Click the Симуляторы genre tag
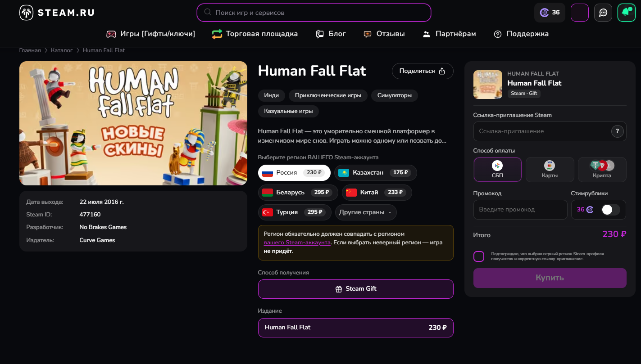 click(x=395, y=95)
